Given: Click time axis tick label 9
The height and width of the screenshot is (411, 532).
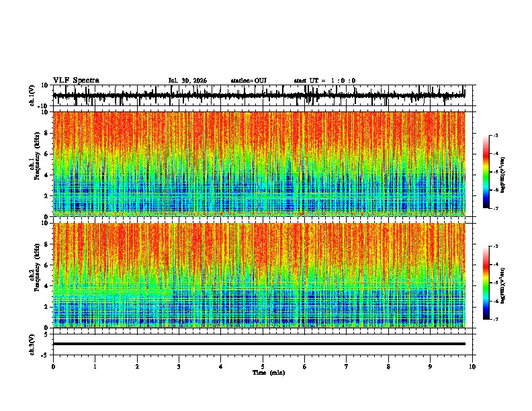Looking at the screenshot, I should 430,367.
